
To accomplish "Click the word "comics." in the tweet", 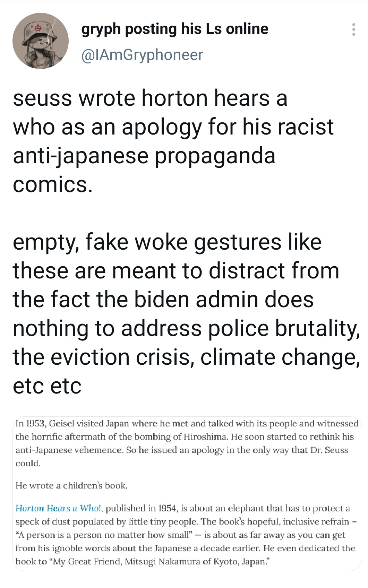I will (x=53, y=184).
